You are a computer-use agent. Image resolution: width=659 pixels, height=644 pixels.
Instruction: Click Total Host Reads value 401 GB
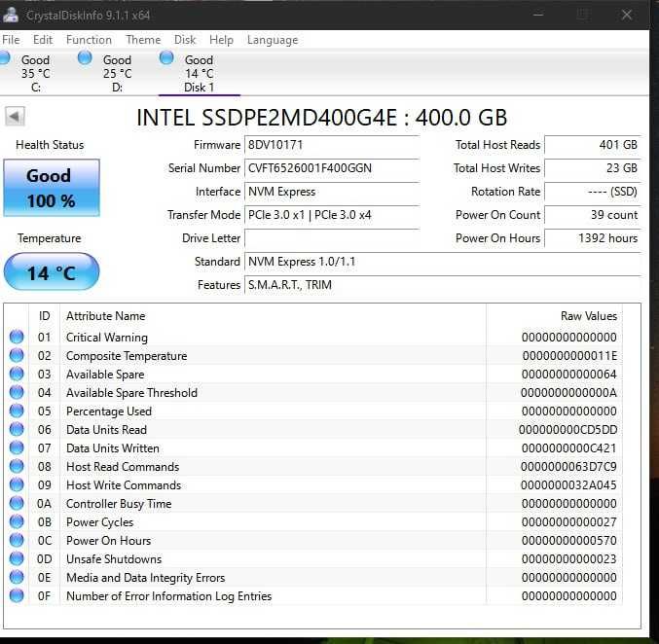point(593,145)
